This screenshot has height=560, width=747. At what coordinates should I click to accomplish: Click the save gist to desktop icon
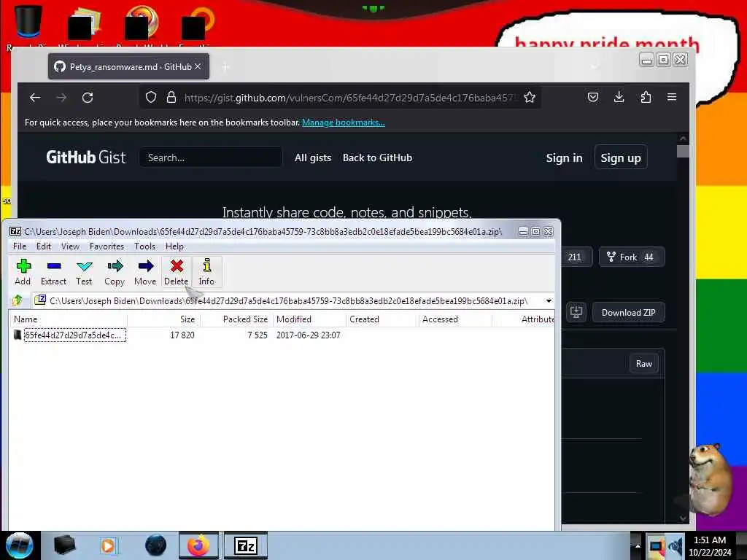[x=576, y=312]
